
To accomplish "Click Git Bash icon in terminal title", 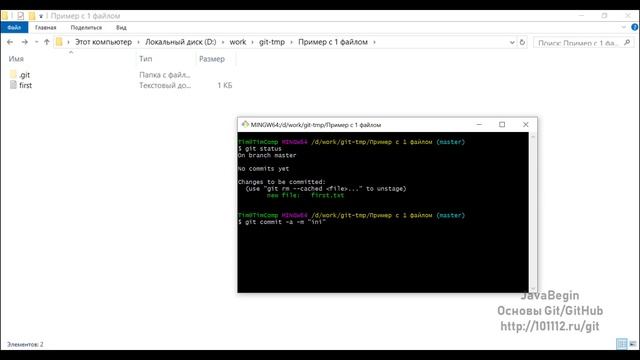I will pos(245,124).
